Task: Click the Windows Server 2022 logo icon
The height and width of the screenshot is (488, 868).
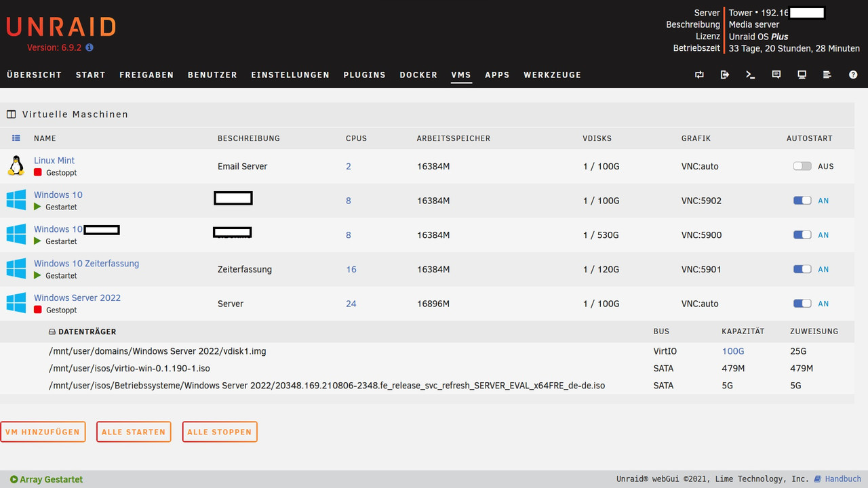Action: [x=16, y=303]
